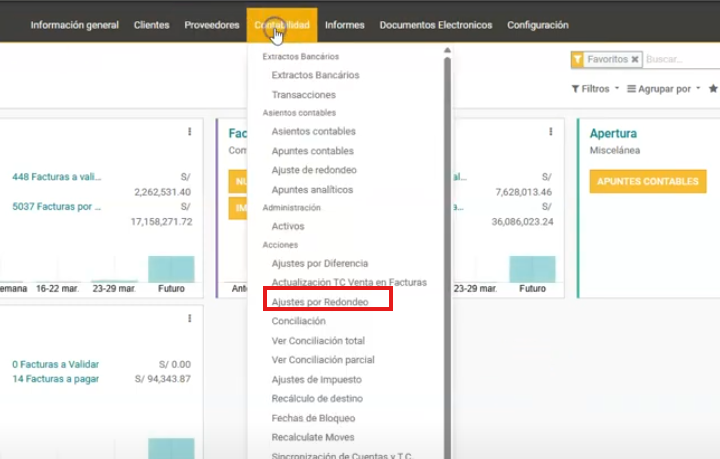Click Conciliación in the Acciones list
This screenshot has width=720, height=459.
click(x=299, y=322)
